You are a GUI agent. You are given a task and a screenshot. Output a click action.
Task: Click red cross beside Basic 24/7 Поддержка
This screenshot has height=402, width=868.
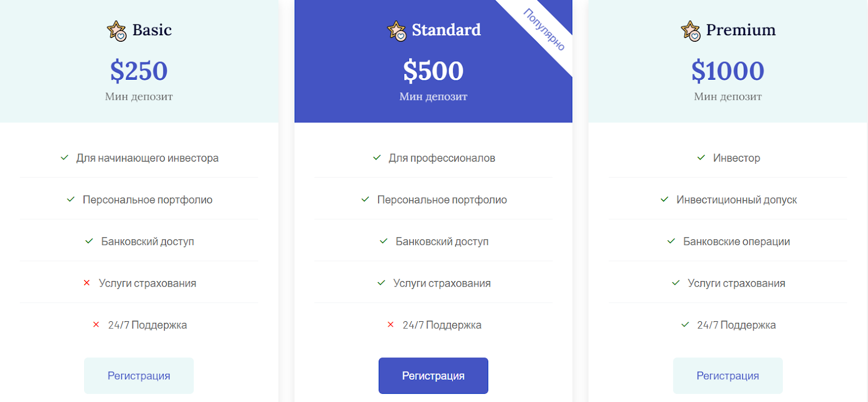96,324
